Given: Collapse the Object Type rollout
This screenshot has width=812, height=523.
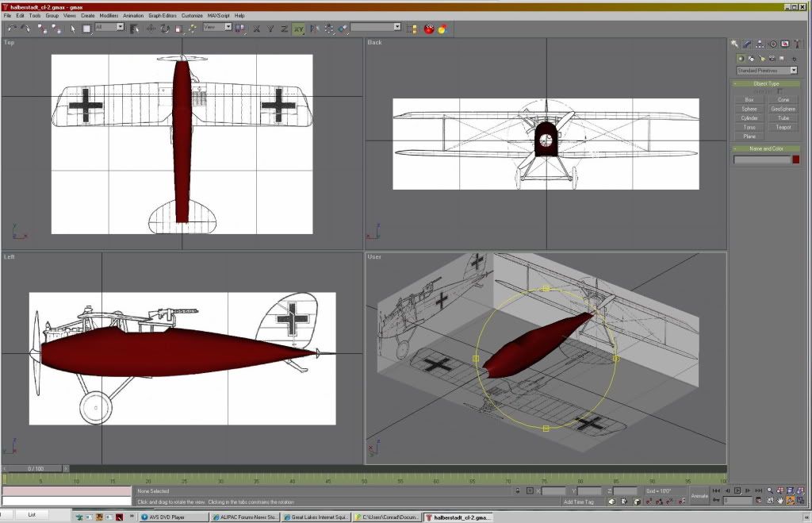Looking at the screenshot, I should click(x=767, y=83).
